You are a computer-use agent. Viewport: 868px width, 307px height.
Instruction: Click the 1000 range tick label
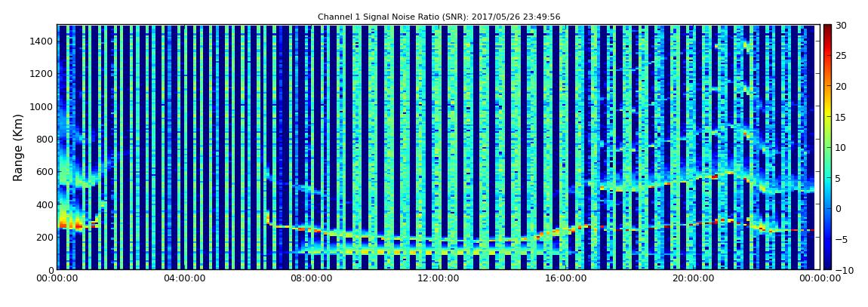point(42,106)
